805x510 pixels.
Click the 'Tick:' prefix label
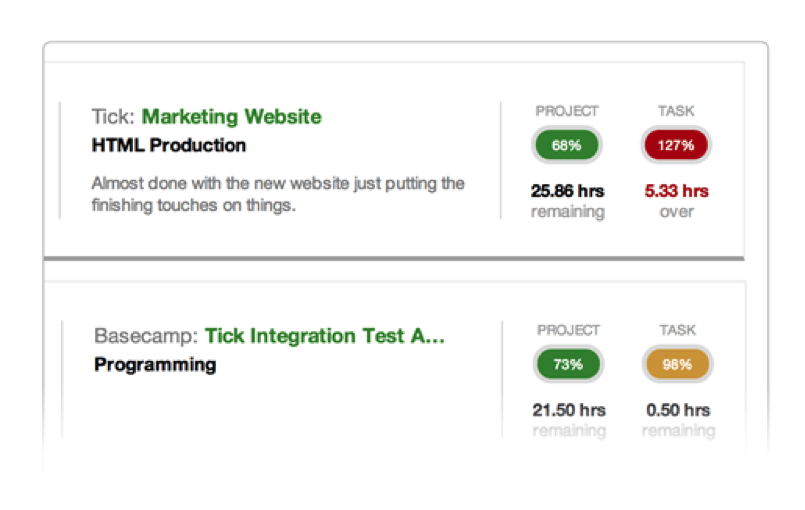113,117
